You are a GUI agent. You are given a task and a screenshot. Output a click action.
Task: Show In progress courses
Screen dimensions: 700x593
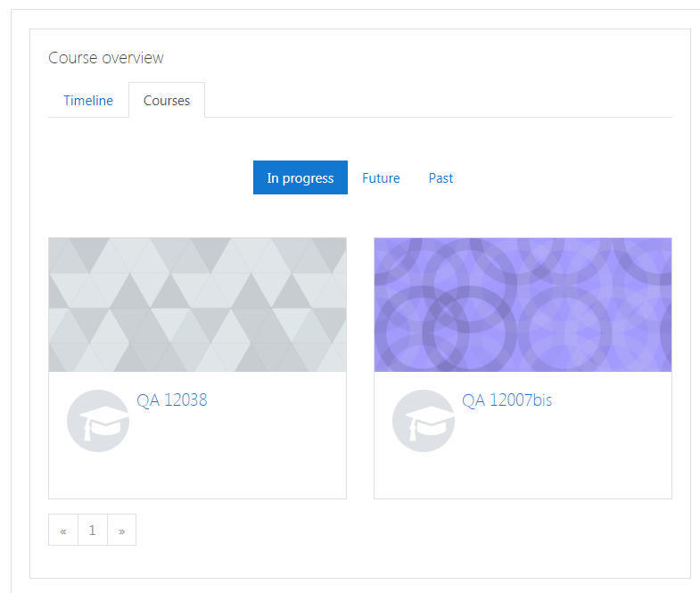300,177
